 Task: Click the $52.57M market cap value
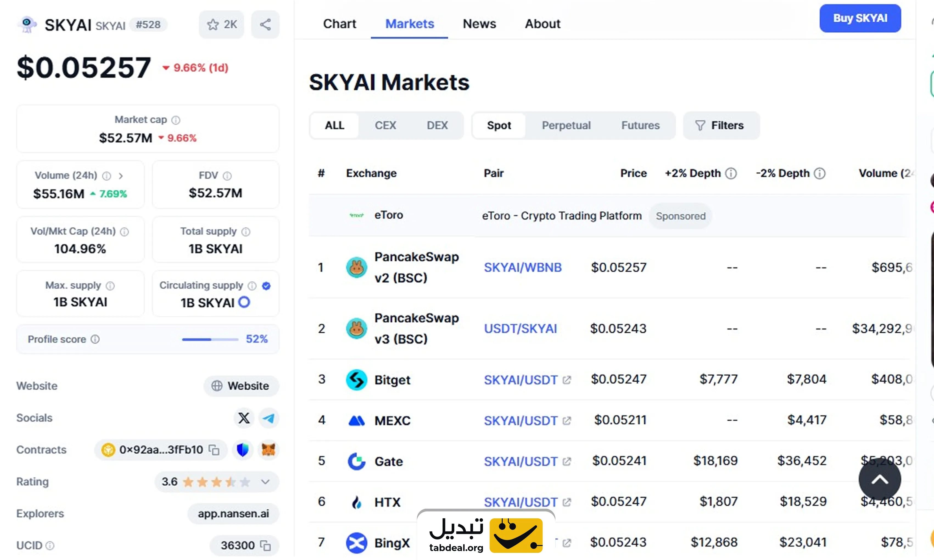pyautogui.click(x=126, y=138)
